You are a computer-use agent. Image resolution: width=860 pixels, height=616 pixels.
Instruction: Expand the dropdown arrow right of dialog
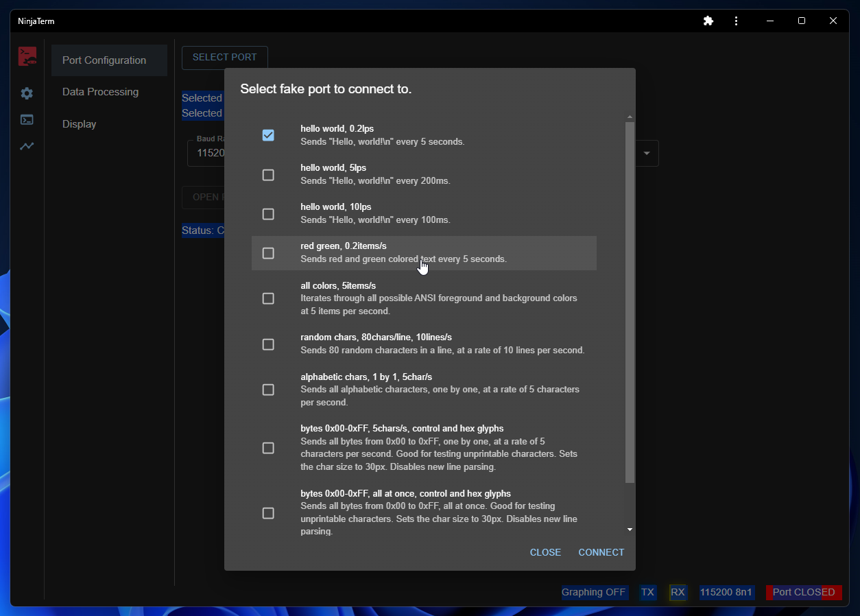click(646, 154)
